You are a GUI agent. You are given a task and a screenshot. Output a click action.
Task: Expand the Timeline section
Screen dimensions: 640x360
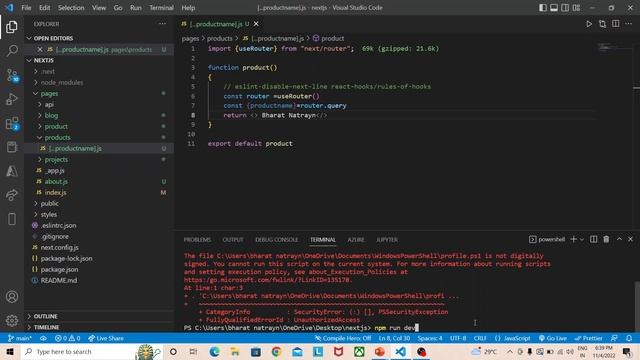tap(29, 327)
